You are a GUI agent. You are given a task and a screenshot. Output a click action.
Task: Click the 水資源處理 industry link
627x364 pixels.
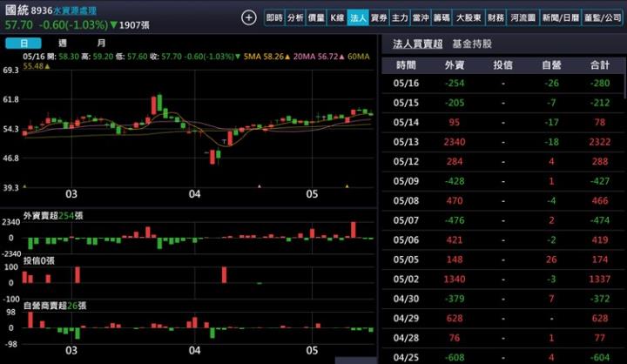75,10
